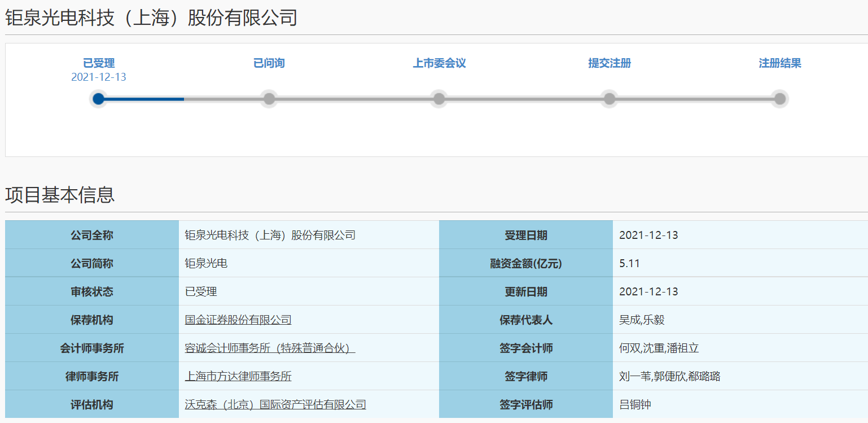The image size is (868, 423).
Task: Select the 已问询 stage label
Action: (269, 63)
